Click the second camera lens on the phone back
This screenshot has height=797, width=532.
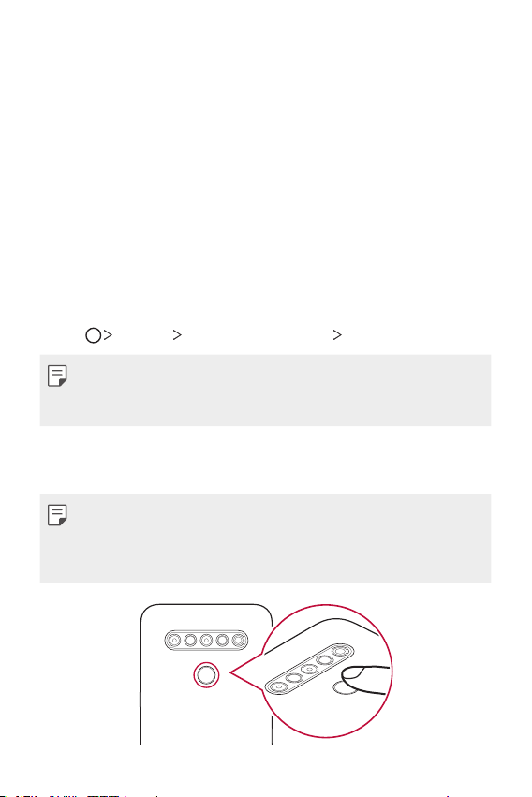(190, 641)
